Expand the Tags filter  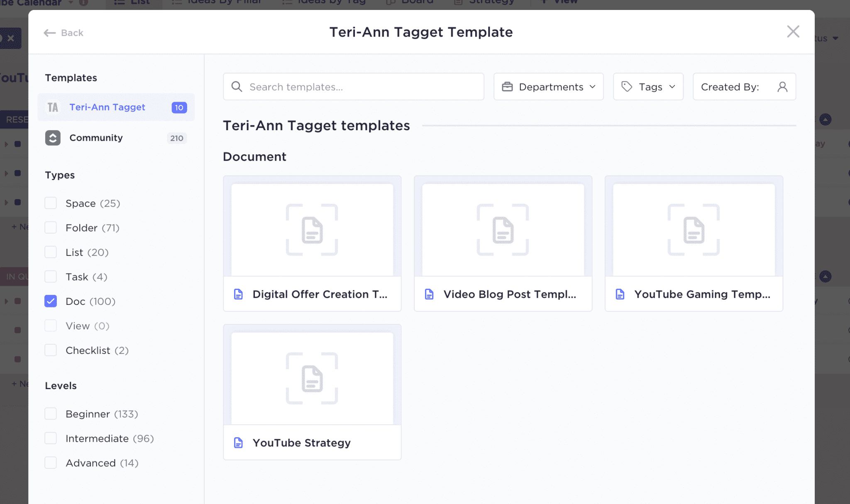(648, 86)
